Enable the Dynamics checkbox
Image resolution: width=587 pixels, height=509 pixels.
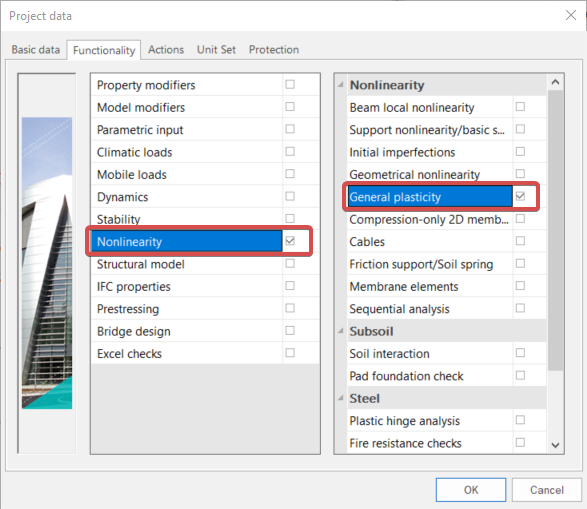coord(290,196)
